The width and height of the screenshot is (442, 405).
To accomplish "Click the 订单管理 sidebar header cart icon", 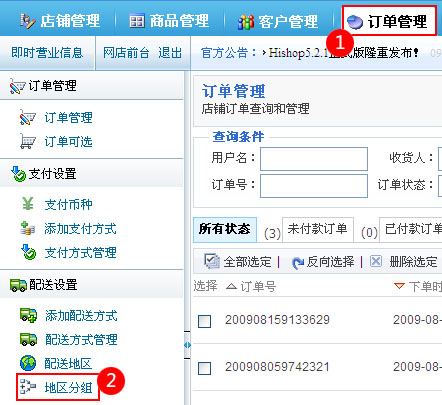I will pos(18,86).
